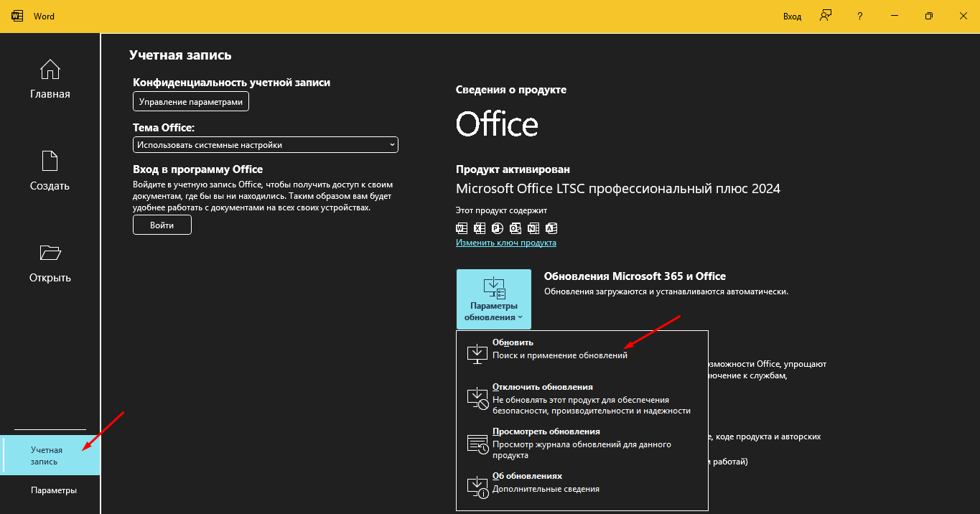The image size is (980, 514).
Task: Click the Обновления Microsoft 365 и Office heading
Action: tap(635, 276)
